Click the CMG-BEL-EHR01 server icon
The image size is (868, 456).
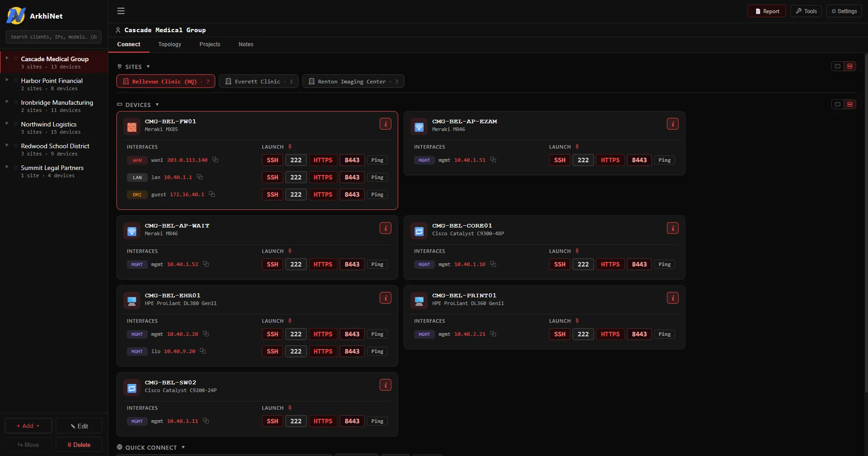point(132,301)
